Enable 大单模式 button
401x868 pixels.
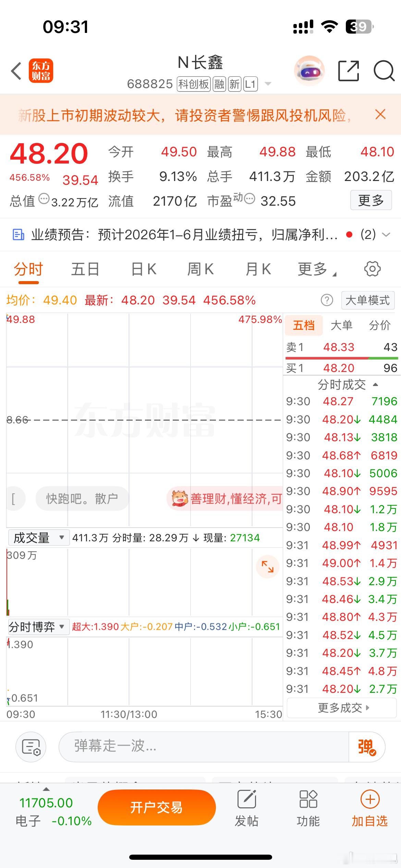pos(368,300)
